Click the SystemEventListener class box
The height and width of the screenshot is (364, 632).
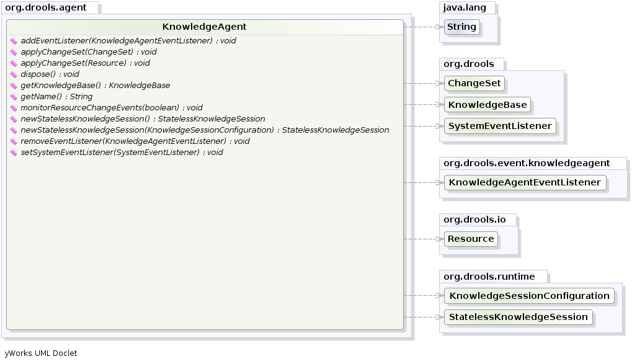[499, 126]
